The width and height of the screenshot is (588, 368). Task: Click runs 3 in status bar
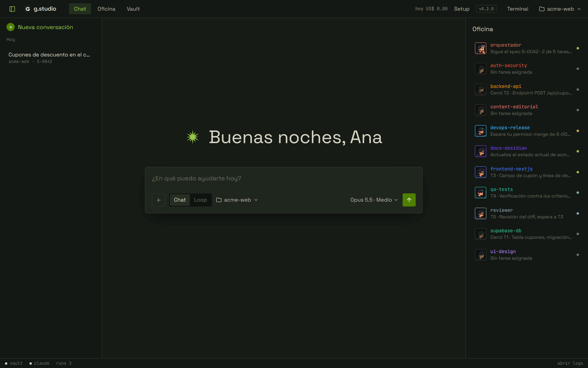[64, 363]
